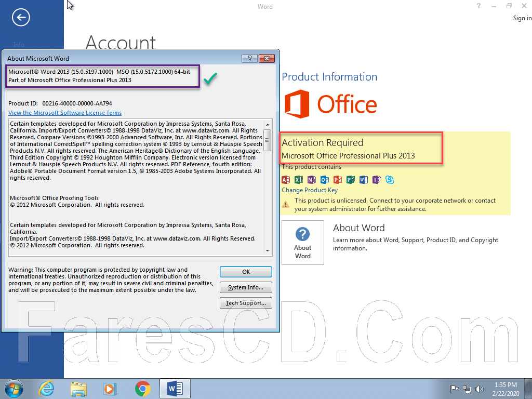The width and height of the screenshot is (532, 399).
Task: Click the unlicensed product warning icon
Action: [286, 204]
